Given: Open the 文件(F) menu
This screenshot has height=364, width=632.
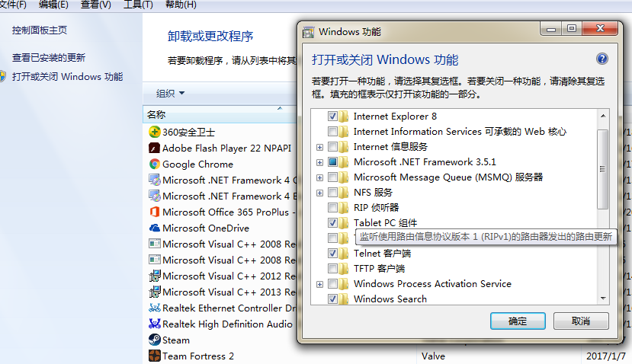Looking at the screenshot, I should point(13,5).
